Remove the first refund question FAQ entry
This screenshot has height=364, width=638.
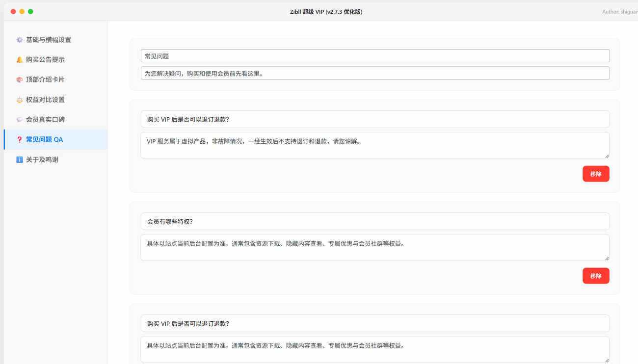595,174
